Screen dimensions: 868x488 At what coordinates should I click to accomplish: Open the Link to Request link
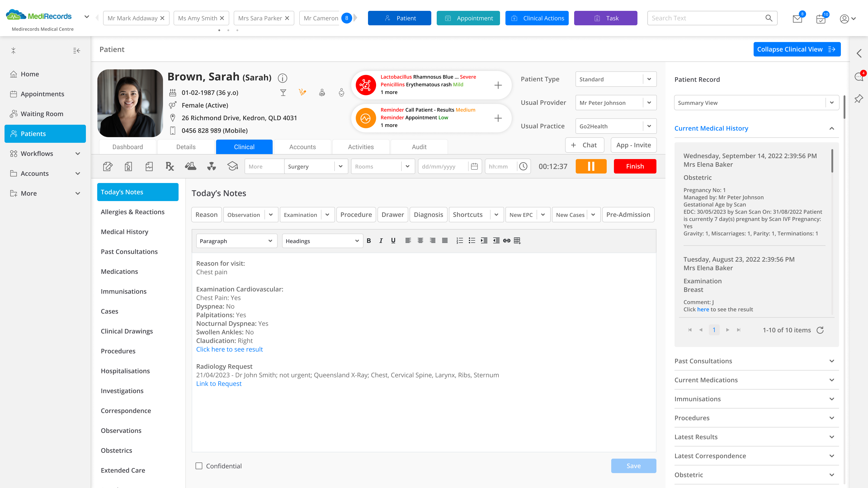(x=219, y=384)
